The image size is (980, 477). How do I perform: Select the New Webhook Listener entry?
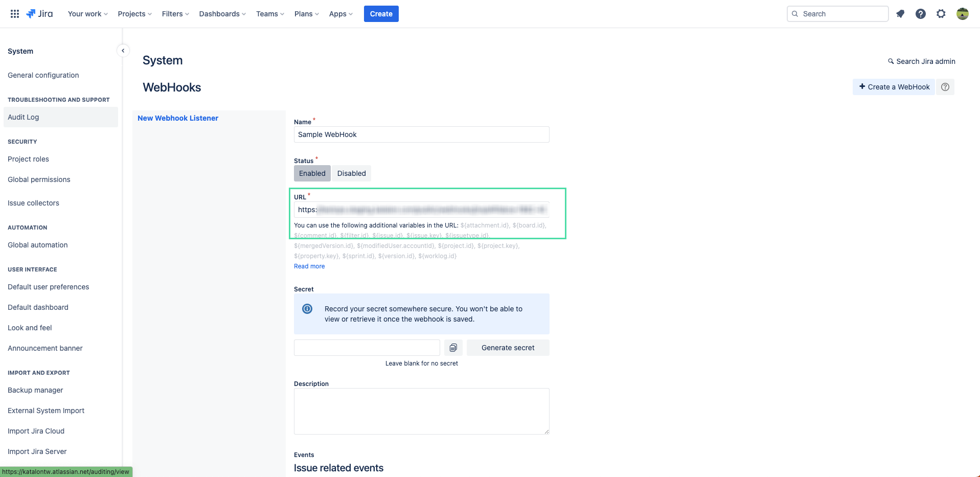[177, 118]
